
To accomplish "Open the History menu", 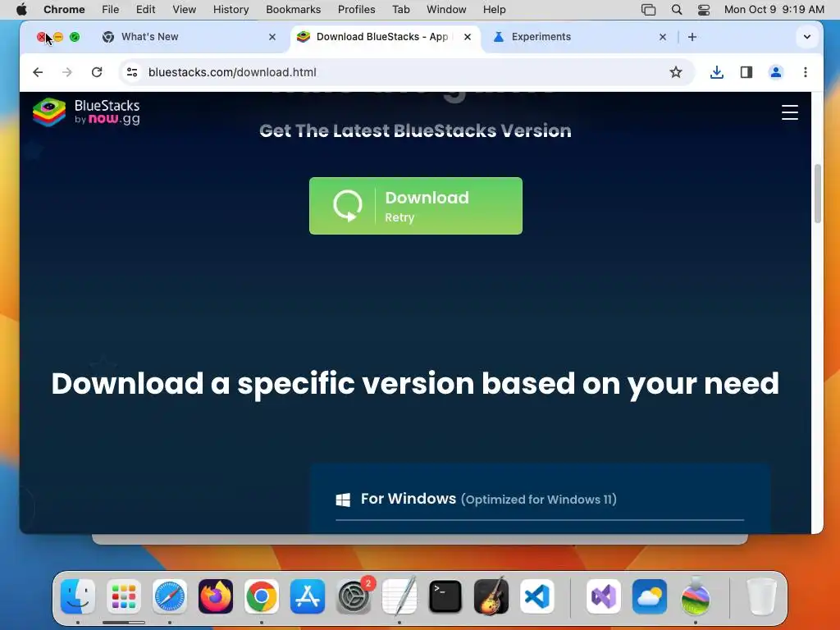I will [x=231, y=10].
